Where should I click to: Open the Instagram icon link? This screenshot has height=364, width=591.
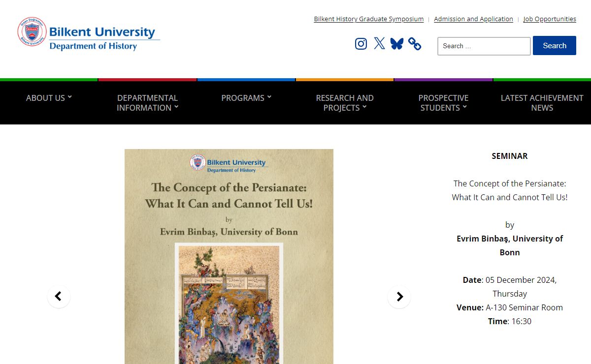click(x=361, y=44)
